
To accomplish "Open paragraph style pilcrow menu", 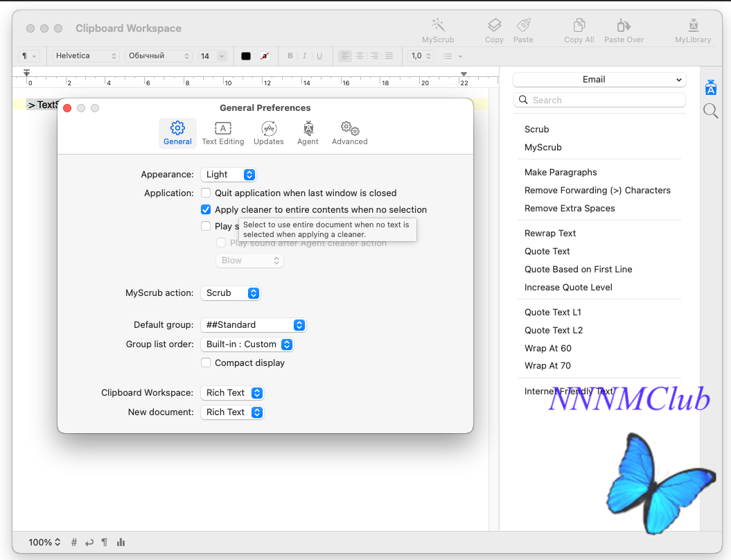I will pos(29,56).
